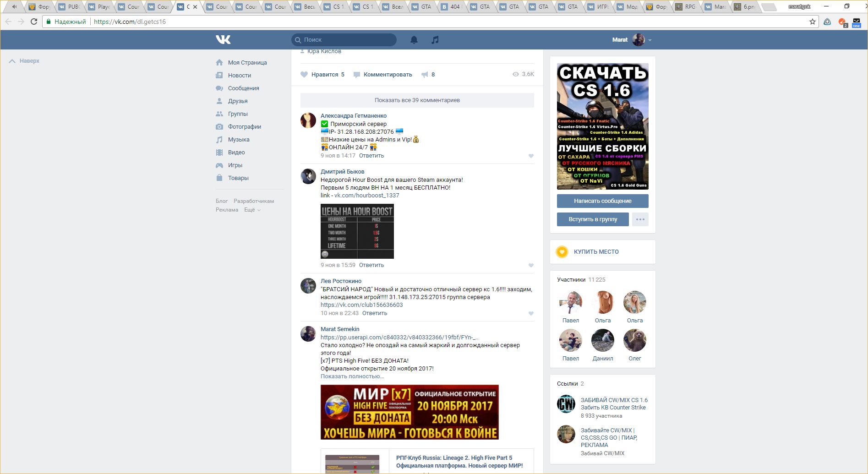Click the film icon beside Видео
The width and height of the screenshot is (868, 474).
(219, 152)
